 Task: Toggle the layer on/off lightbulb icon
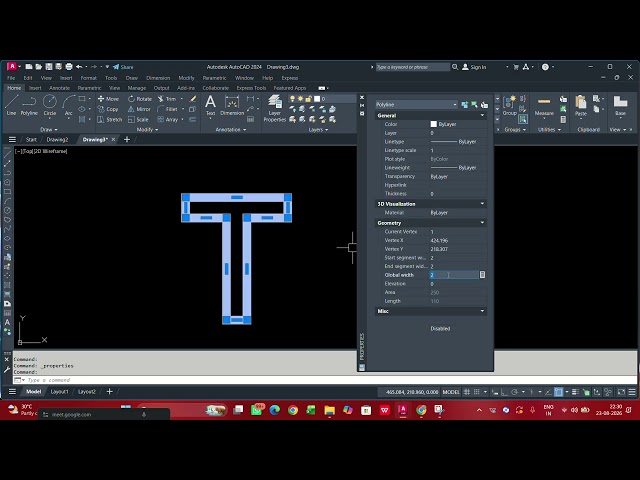(x=292, y=99)
